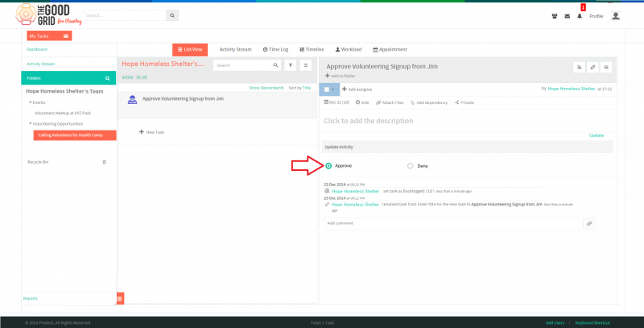
Task: Open the messages envelope icon
Action: (x=568, y=16)
